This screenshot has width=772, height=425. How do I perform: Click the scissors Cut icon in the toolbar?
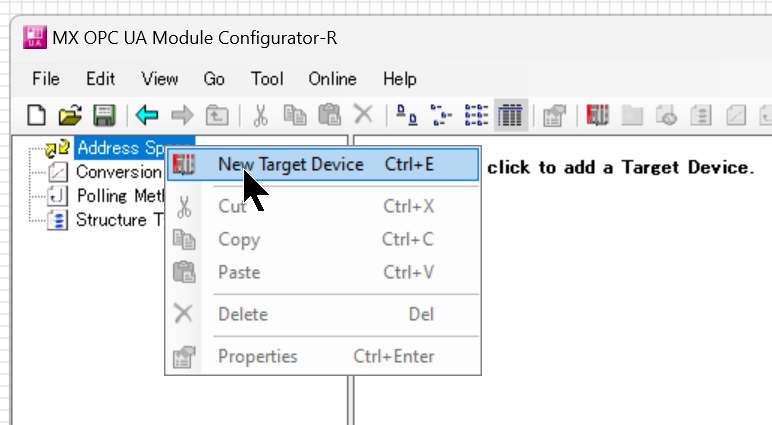coord(260,116)
